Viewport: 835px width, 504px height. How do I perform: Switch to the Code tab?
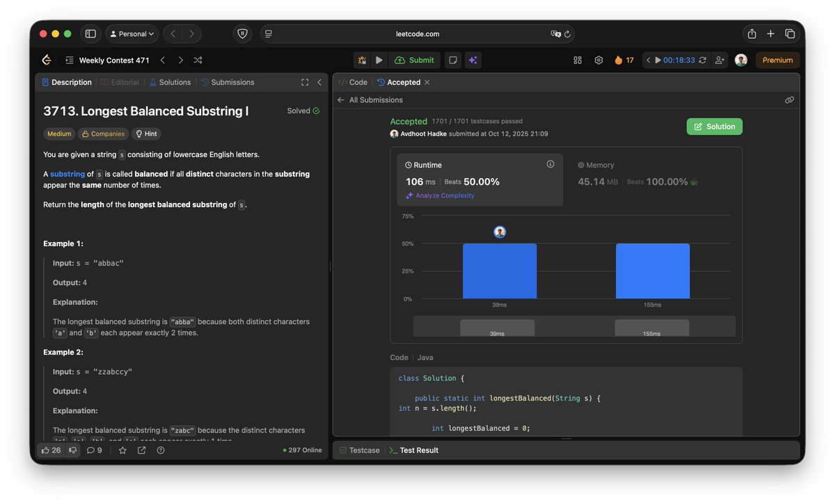click(x=353, y=82)
